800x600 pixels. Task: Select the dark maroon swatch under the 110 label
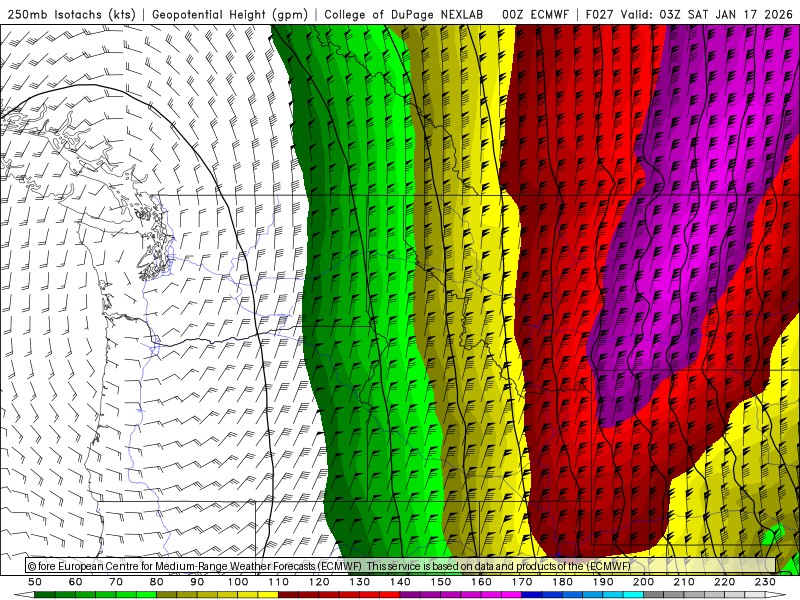coord(288,595)
